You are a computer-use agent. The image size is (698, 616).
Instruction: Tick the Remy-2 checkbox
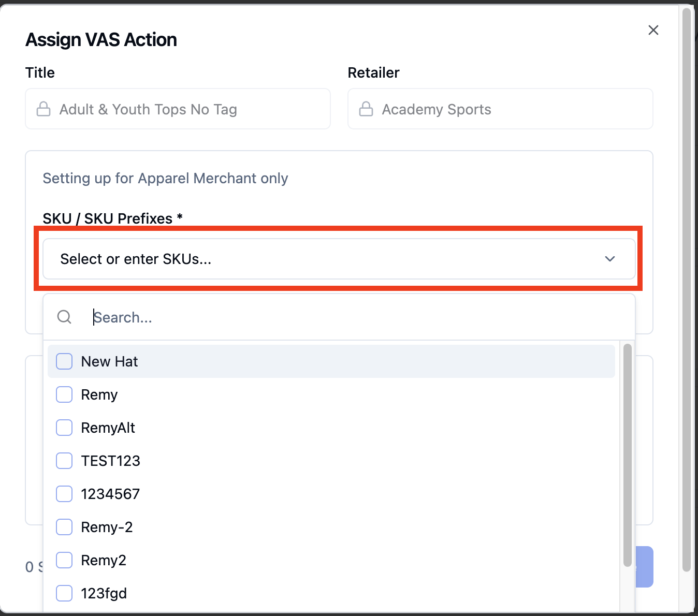coord(64,527)
